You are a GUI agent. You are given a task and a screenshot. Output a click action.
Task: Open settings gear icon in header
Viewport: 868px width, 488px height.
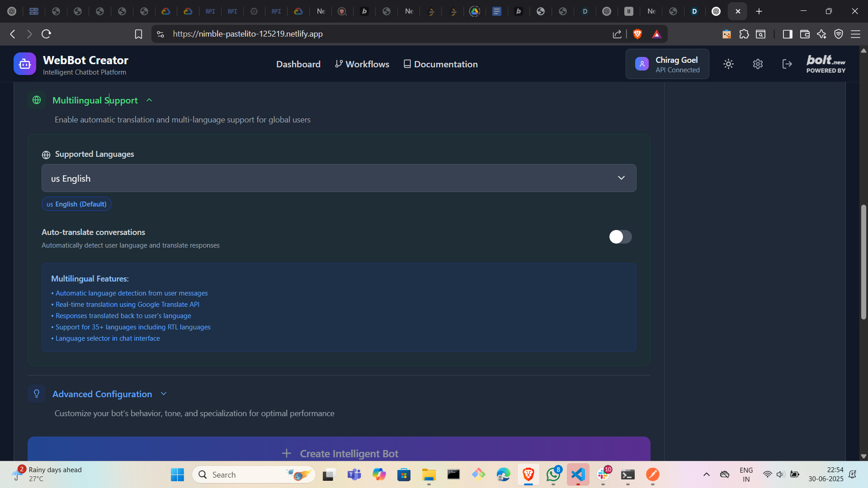758,64
